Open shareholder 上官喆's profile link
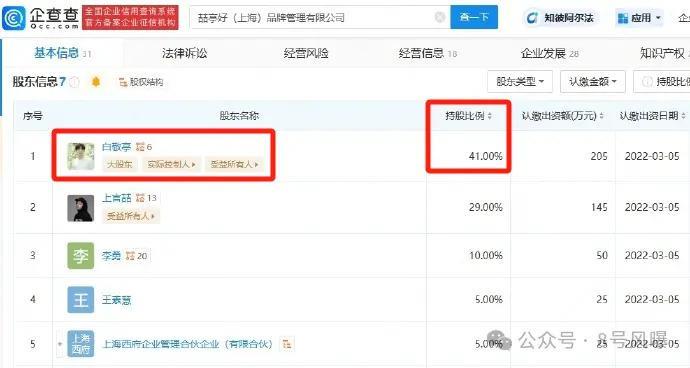 (117, 198)
